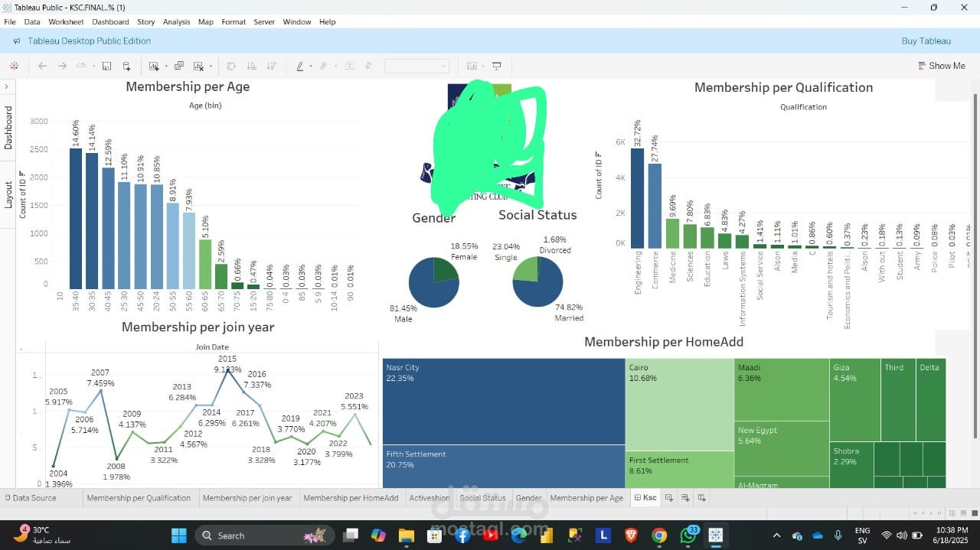This screenshot has width=980, height=550.
Task: Click the Tableau start page logo icon
Action: point(14,66)
